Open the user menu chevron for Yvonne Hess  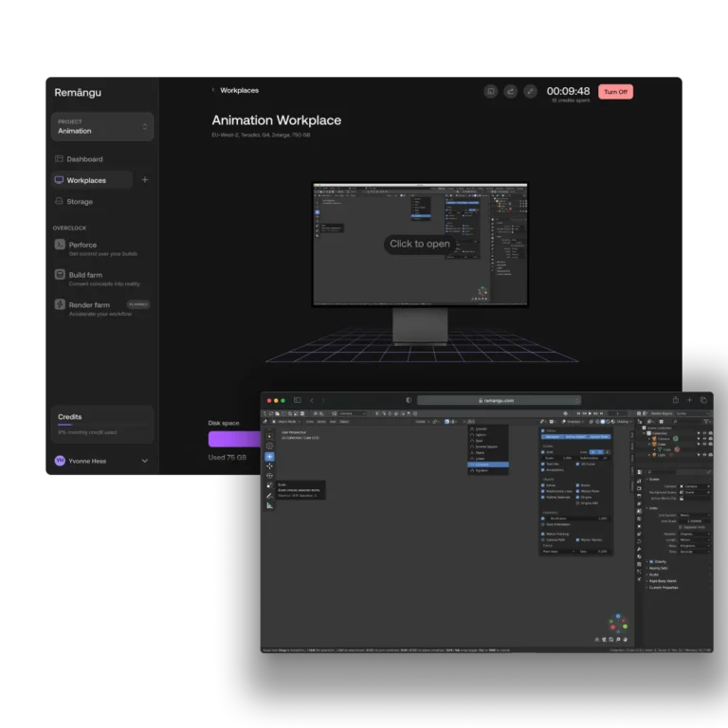tap(144, 461)
